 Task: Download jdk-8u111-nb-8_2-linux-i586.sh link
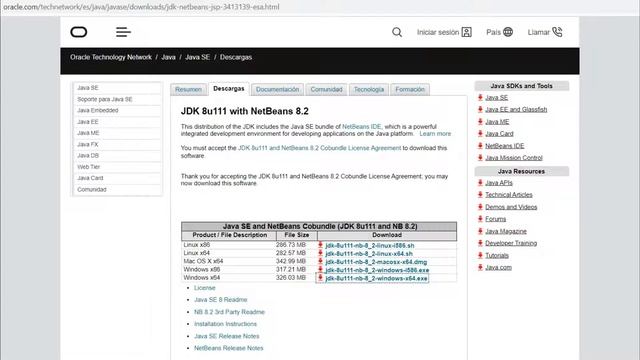pyautogui.click(x=370, y=246)
